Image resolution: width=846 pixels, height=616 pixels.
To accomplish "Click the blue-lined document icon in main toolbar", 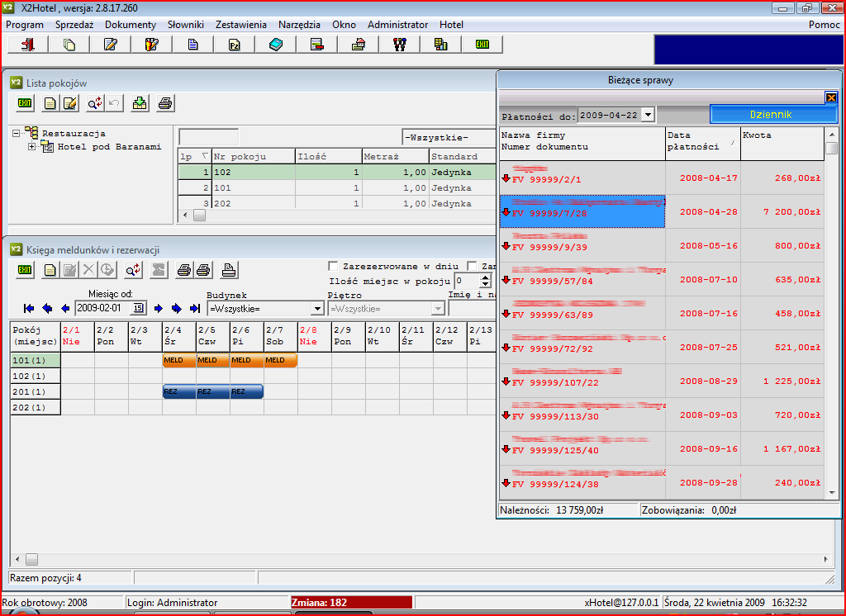I will 193,45.
